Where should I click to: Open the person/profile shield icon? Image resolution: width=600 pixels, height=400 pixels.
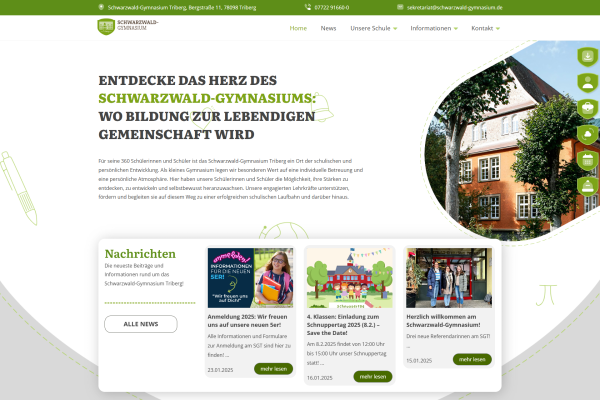pos(588,83)
